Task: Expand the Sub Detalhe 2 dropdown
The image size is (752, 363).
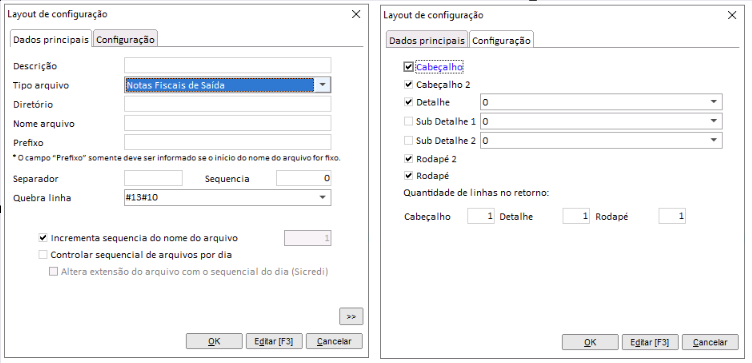Action: coord(714,140)
